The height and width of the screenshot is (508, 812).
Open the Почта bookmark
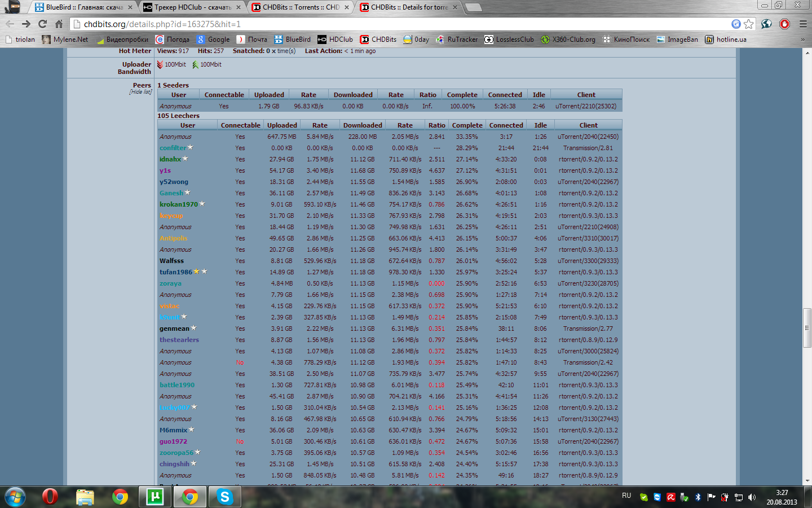click(252, 40)
